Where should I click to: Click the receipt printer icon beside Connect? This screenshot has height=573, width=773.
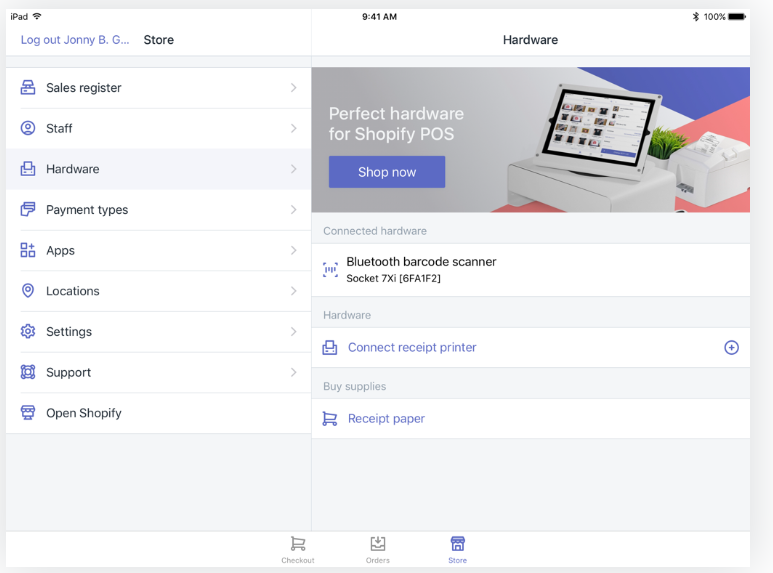(x=330, y=348)
